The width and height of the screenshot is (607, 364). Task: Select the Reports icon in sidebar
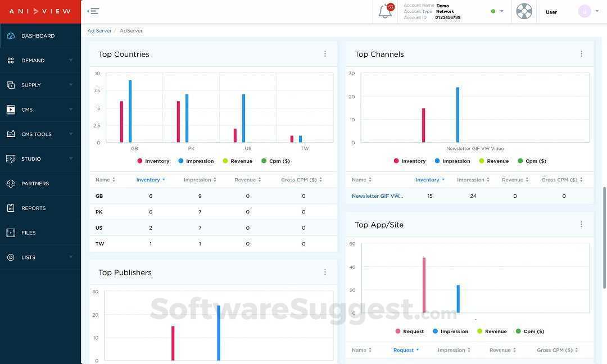(x=11, y=208)
